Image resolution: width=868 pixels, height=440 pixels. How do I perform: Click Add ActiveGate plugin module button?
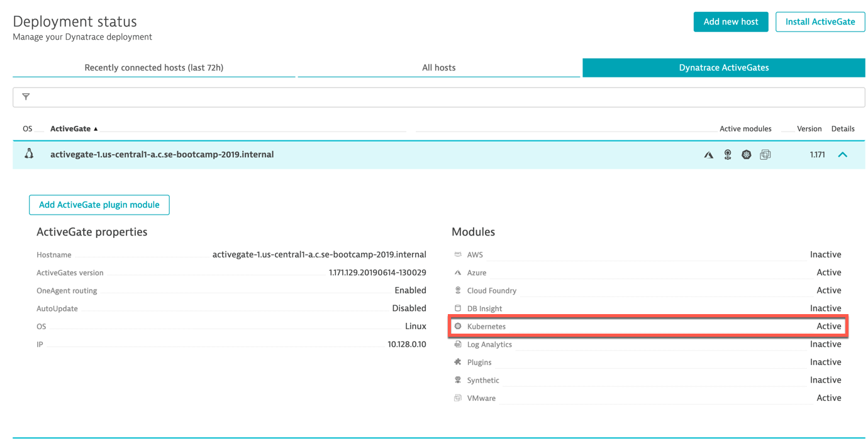coord(99,205)
